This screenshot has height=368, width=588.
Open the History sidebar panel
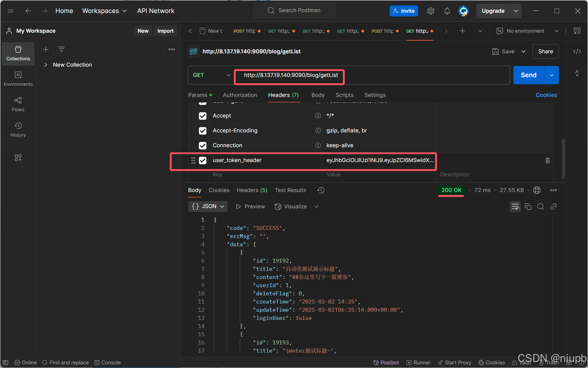click(18, 129)
